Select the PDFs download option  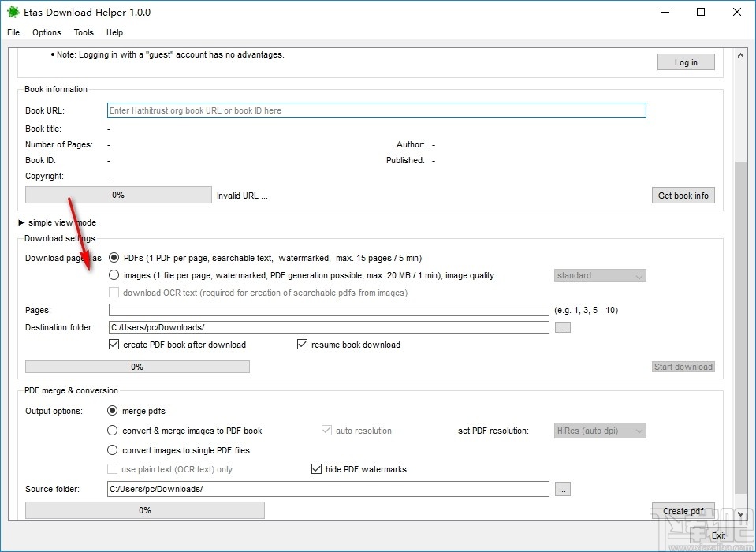[114, 257]
